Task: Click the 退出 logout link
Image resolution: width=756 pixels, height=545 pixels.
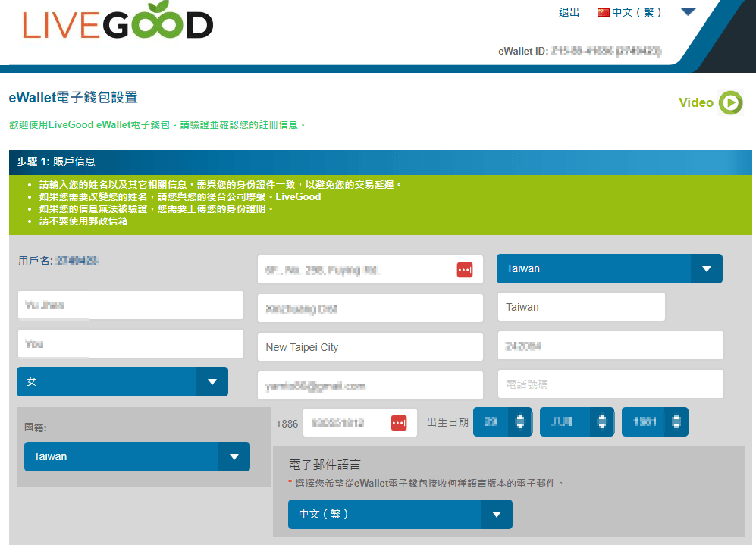Action: click(569, 12)
